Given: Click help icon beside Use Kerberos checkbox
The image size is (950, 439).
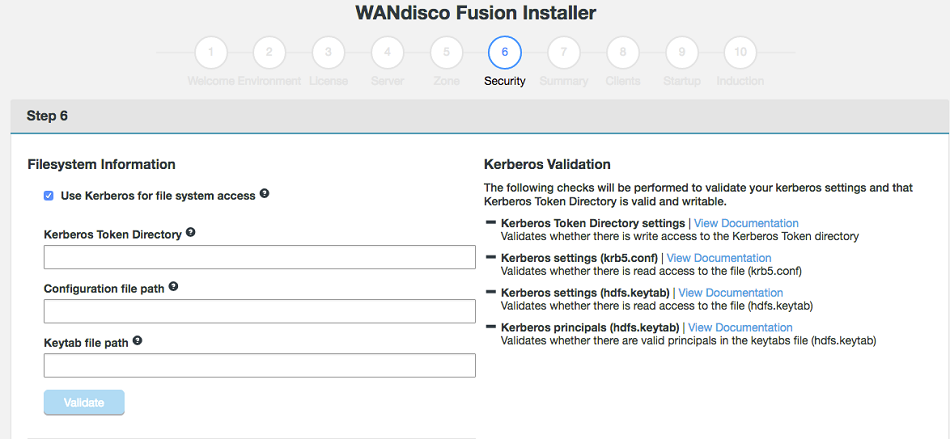Looking at the screenshot, I should pos(264,194).
